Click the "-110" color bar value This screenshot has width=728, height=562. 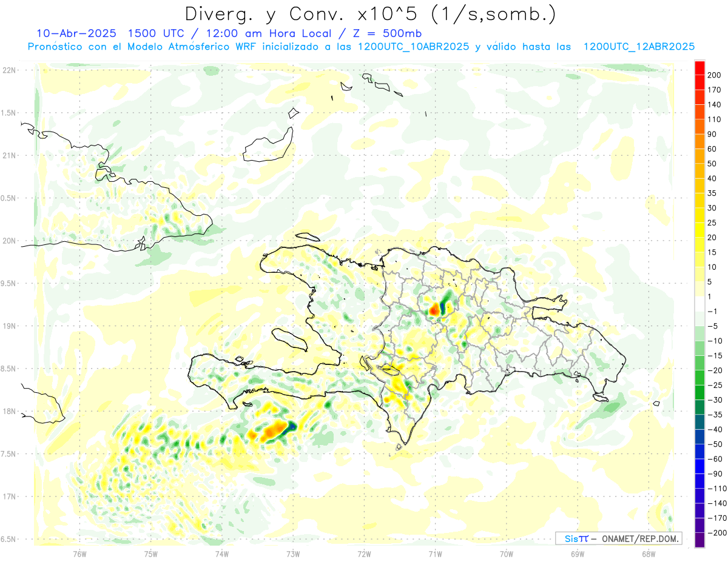pyautogui.click(x=716, y=489)
